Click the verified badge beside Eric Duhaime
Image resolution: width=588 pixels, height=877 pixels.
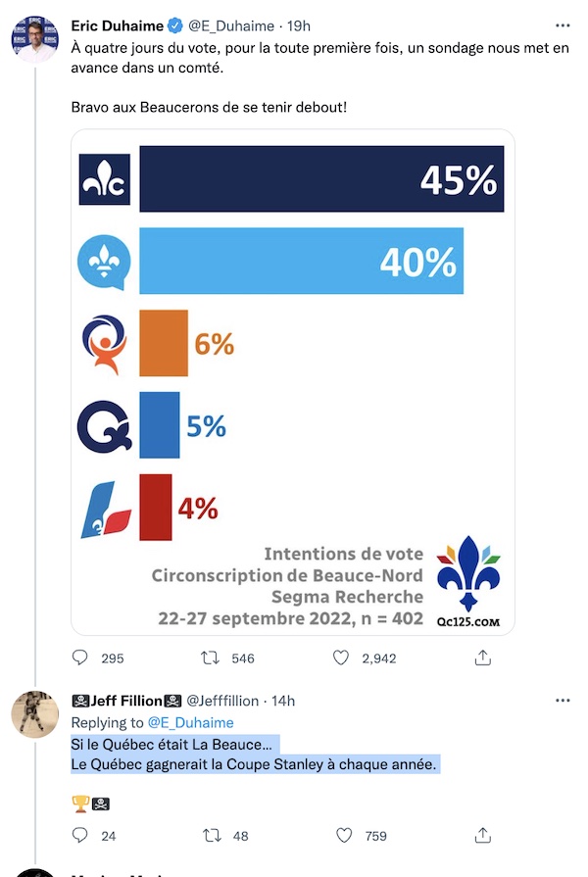coord(175,25)
